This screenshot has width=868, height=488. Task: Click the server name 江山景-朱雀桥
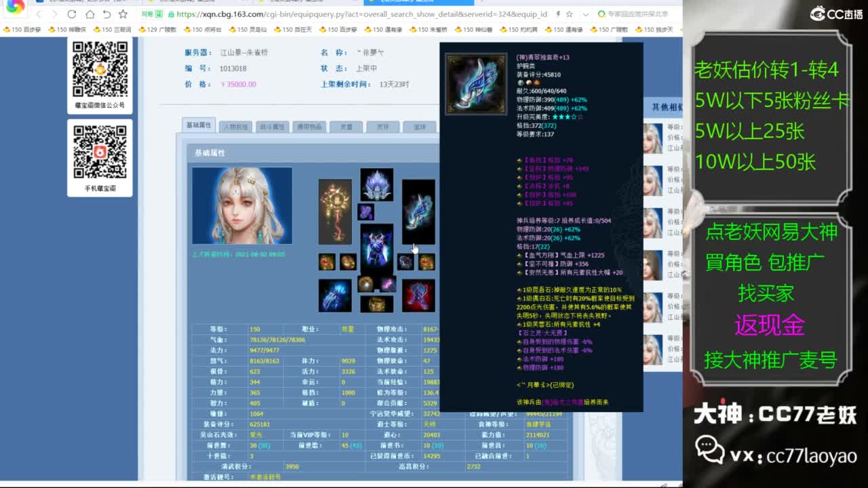(x=245, y=53)
